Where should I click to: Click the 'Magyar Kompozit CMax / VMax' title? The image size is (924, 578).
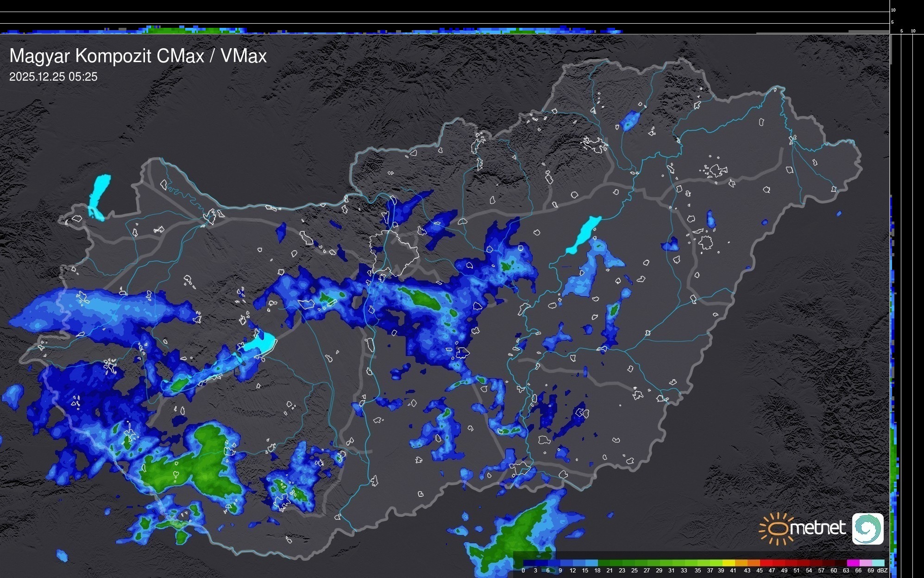click(138, 56)
